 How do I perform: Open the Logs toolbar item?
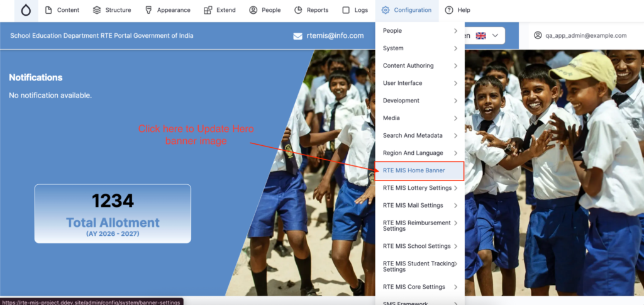(x=355, y=10)
